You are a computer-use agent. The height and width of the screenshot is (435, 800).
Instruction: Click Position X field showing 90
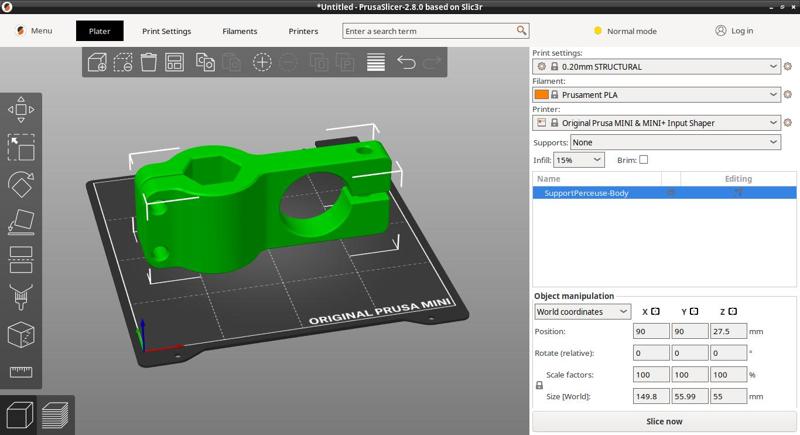(x=651, y=331)
